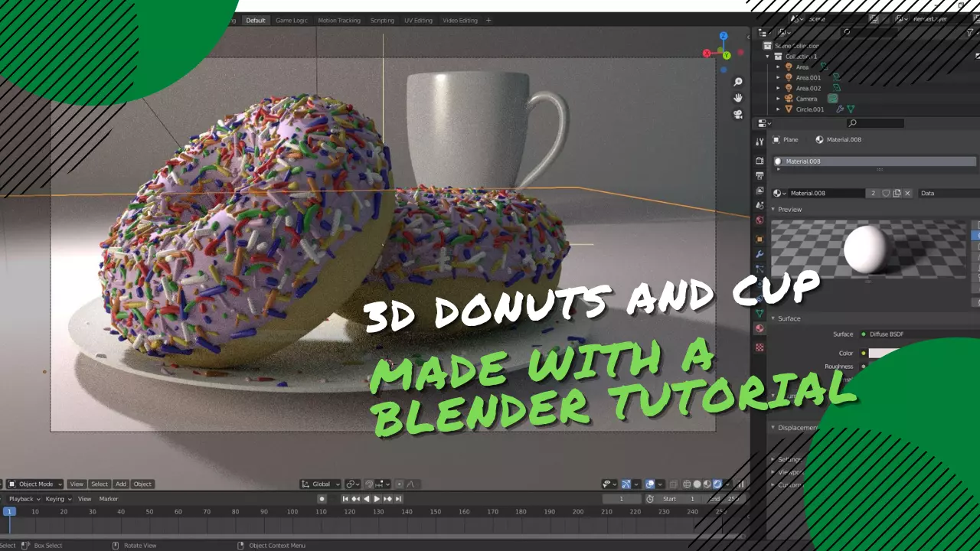Expand the Camera item in the outliner
Image resolution: width=980 pixels, height=551 pixels.
coord(779,99)
